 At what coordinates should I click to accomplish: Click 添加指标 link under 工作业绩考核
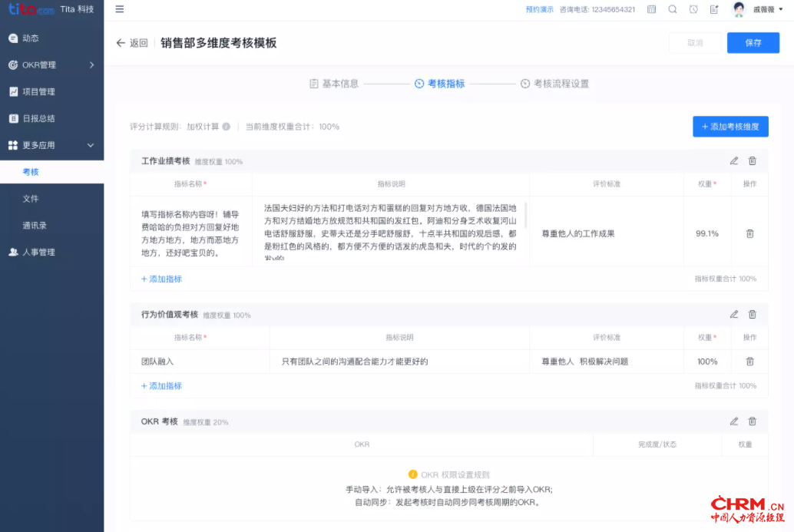(x=161, y=279)
